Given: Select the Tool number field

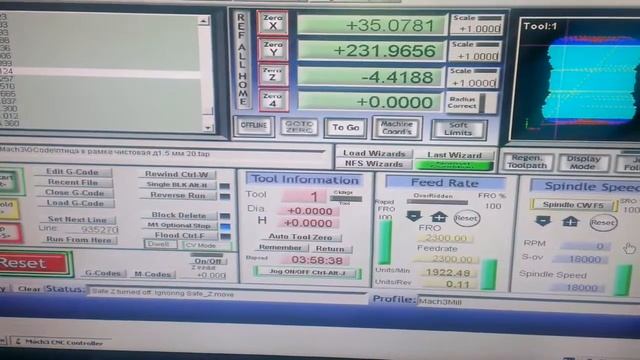Looking at the screenshot, I should (x=304, y=196).
